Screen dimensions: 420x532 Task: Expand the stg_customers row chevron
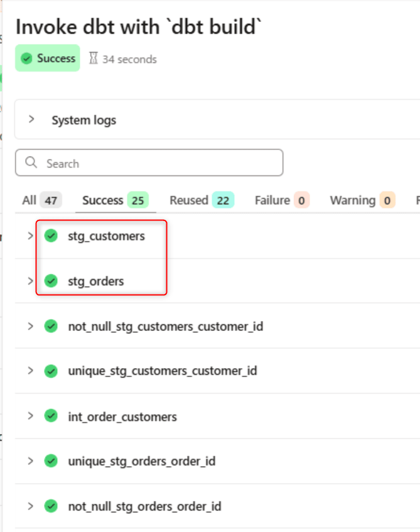(31, 236)
